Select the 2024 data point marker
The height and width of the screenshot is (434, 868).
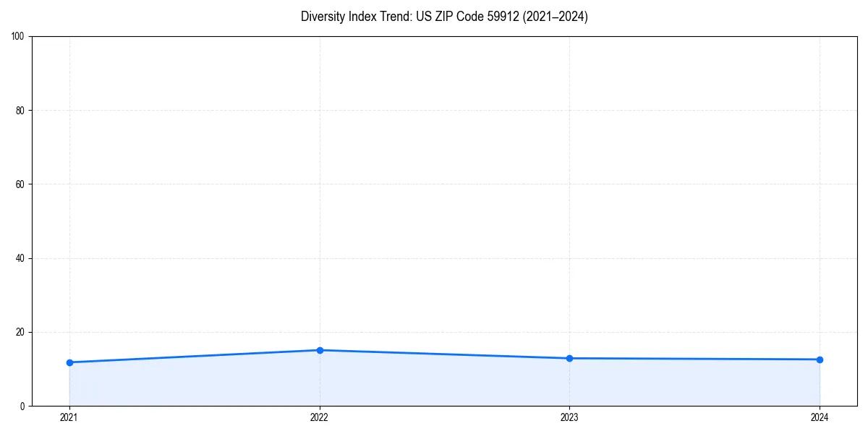pos(820,358)
